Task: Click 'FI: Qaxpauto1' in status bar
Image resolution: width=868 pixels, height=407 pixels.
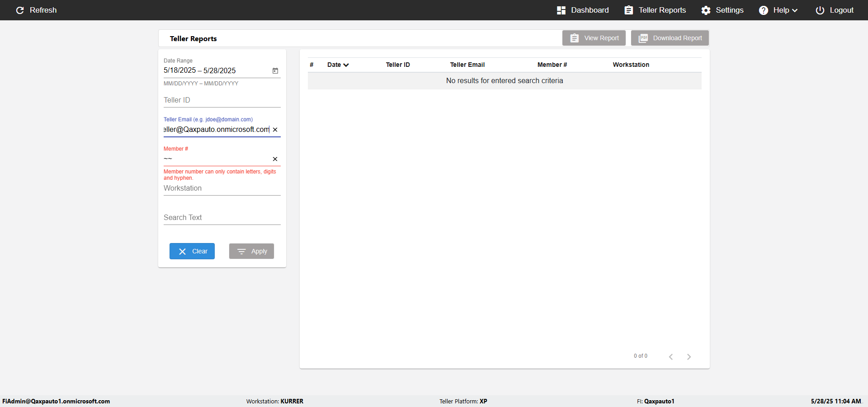Action: pos(656,401)
